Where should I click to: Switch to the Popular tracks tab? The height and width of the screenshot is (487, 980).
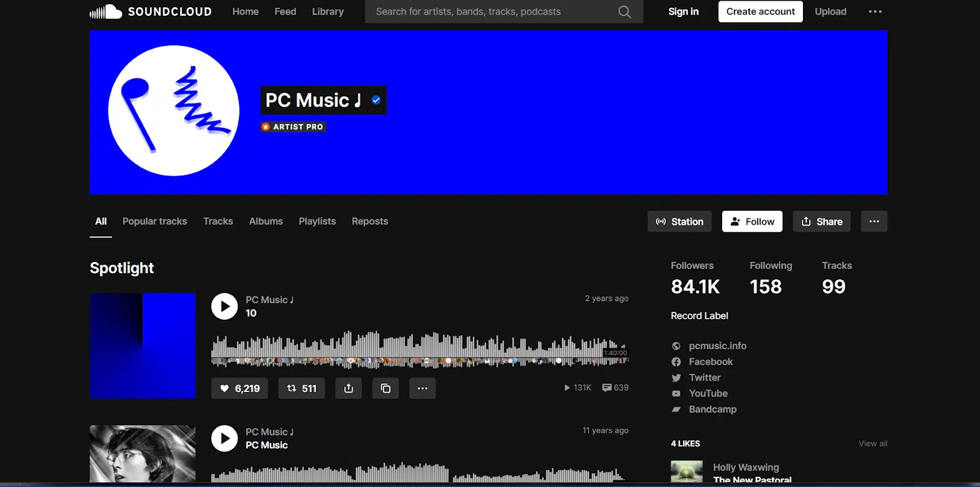[155, 221]
